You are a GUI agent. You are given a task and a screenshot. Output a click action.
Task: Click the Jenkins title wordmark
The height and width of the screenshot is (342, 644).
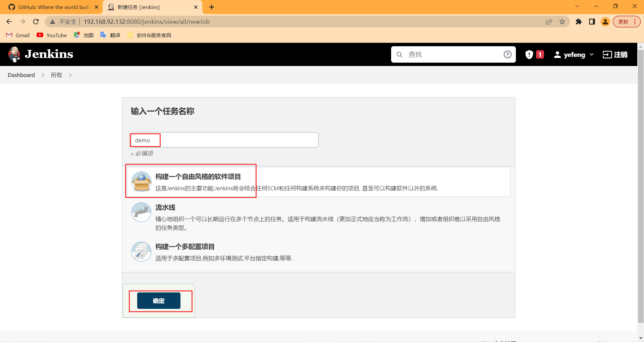pos(49,54)
